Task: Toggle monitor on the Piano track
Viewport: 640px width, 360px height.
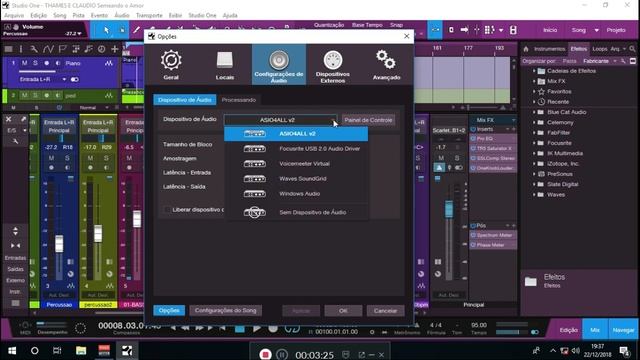Action: tap(58, 63)
